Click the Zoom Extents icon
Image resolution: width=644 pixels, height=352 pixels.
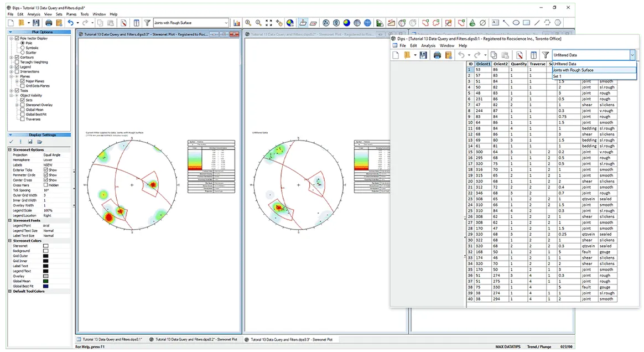[268, 23]
